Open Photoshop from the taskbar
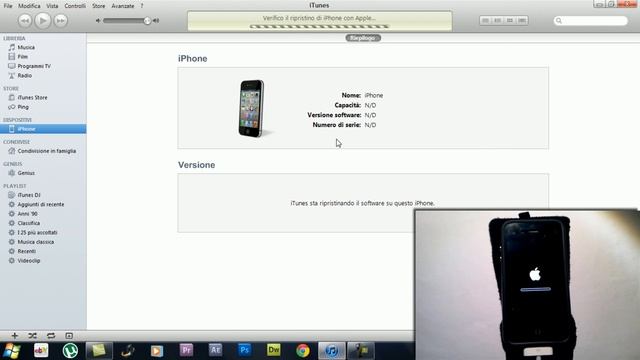The height and width of the screenshot is (360, 640). point(244,350)
